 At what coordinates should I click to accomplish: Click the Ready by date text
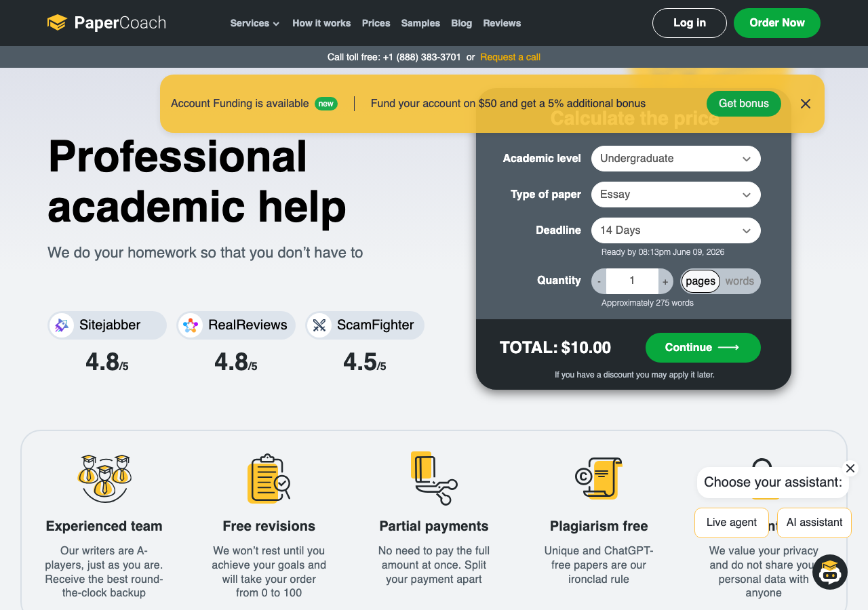(663, 252)
